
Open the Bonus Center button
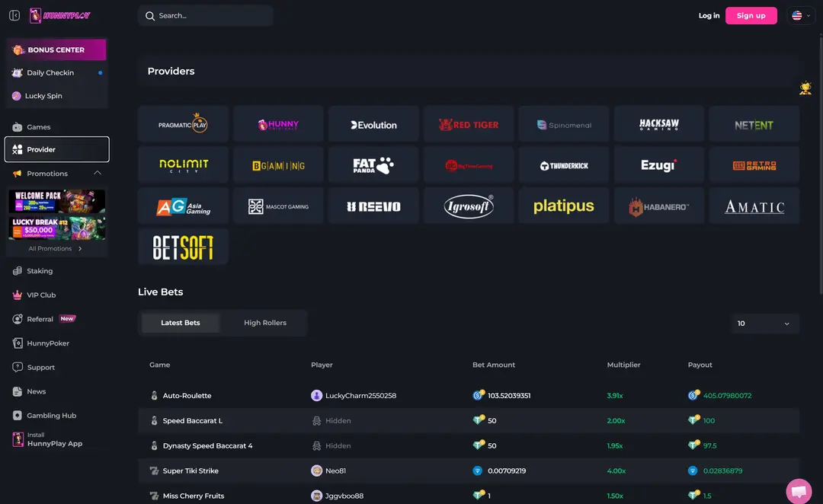pos(56,49)
